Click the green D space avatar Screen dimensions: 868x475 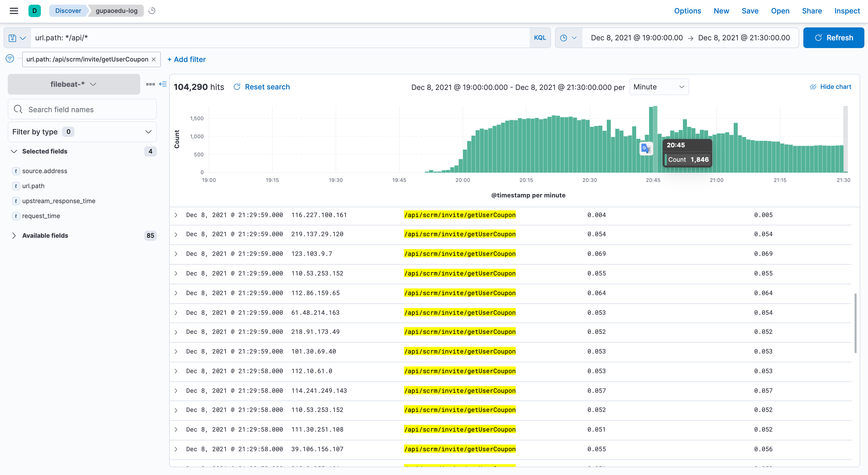[x=34, y=11]
